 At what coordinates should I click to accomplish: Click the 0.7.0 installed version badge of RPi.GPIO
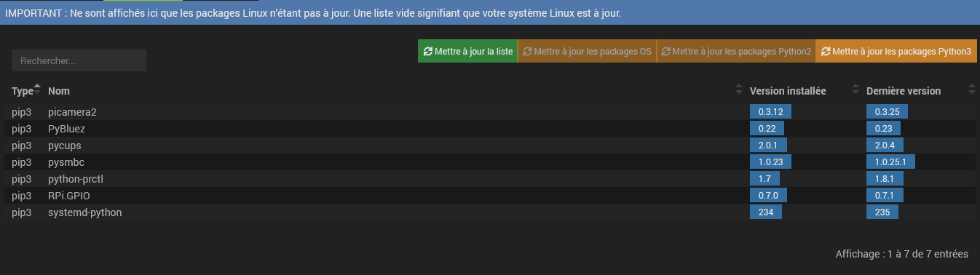click(x=768, y=196)
